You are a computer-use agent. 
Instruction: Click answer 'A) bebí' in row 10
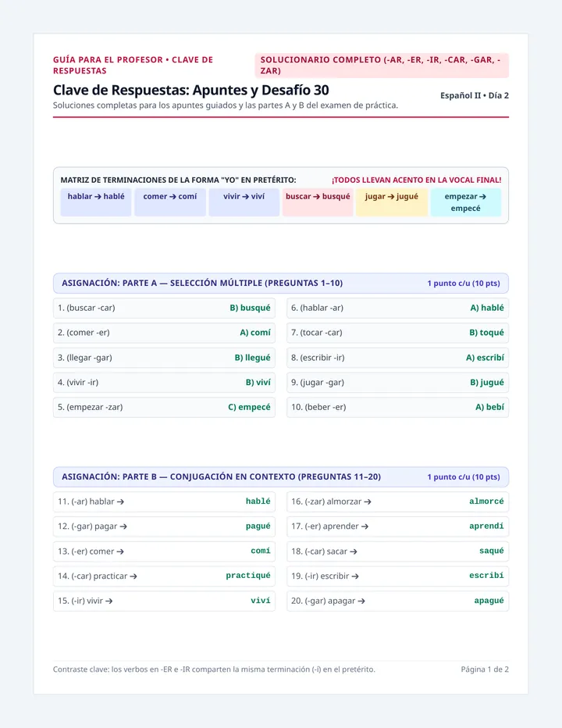tap(489, 407)
